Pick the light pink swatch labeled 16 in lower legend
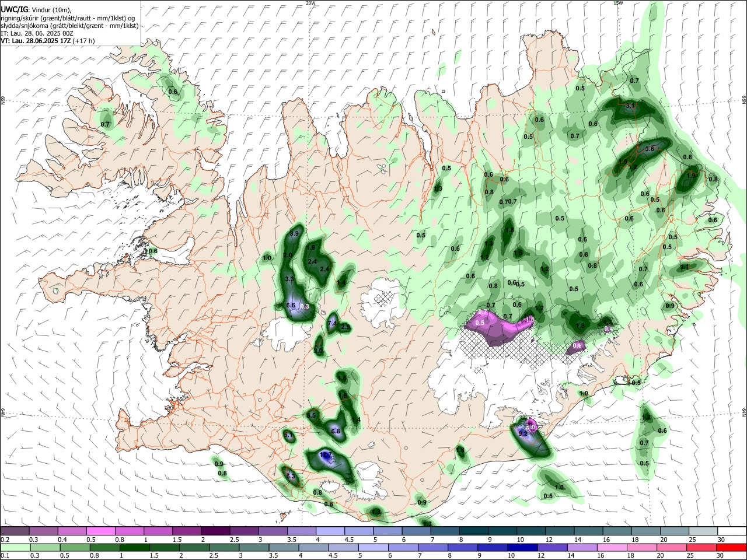Image resolution: width=747 pixels, height=560 pixels. [x=612, y=548]
